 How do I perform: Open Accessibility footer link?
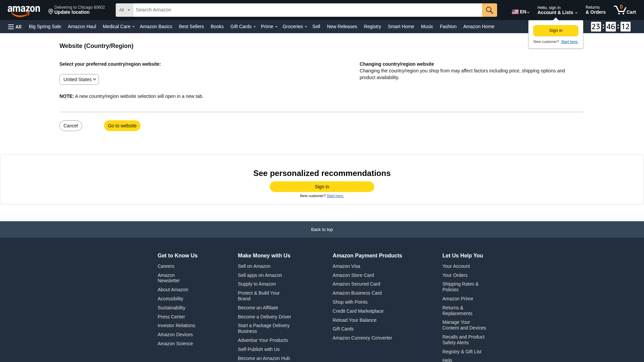coord(170,299)
